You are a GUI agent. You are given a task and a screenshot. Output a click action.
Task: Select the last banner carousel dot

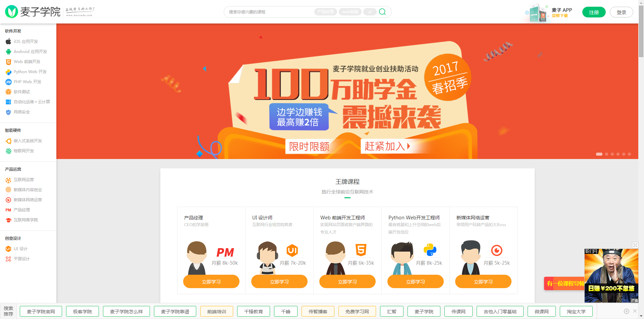point(629,154)
